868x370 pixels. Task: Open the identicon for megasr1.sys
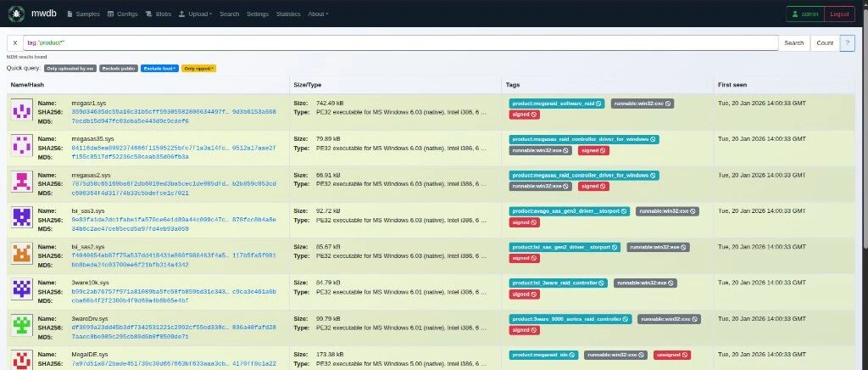22,109
